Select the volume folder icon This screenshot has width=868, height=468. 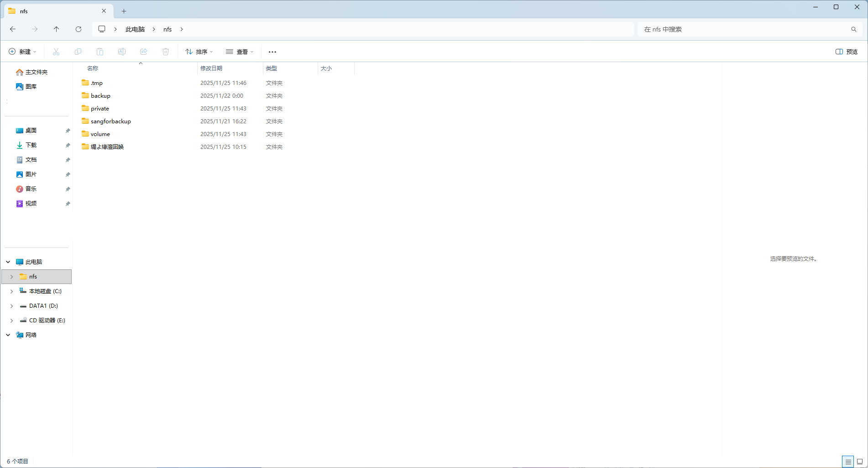point(85,134)
